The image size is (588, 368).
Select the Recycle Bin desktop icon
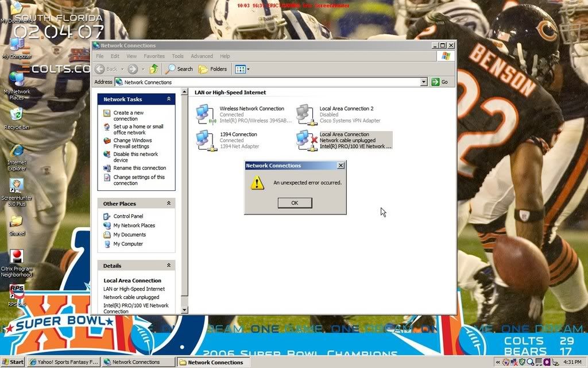pos(17,118)
